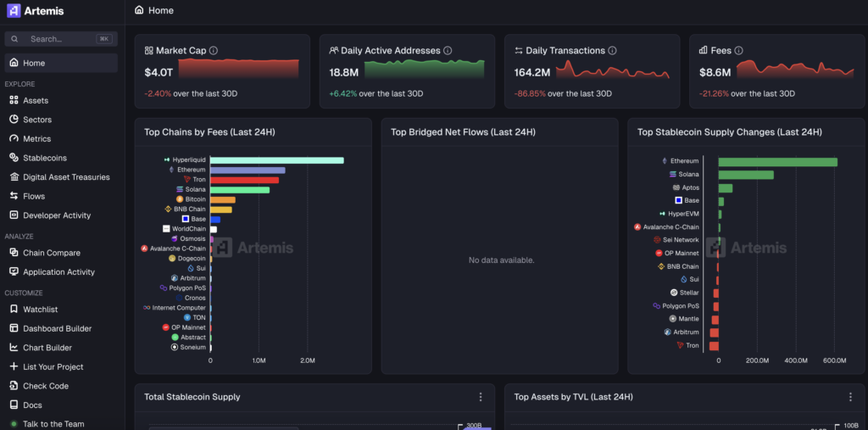Click the Tron fees bar
Image resolution: width=868 pixels, height=430 pixels.
[244, 180]
